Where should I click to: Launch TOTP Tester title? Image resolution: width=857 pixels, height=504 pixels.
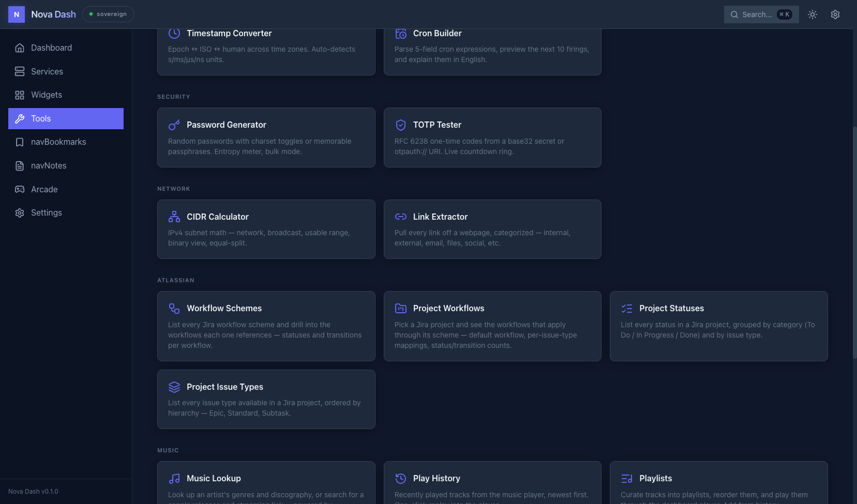tap(437, 125)
